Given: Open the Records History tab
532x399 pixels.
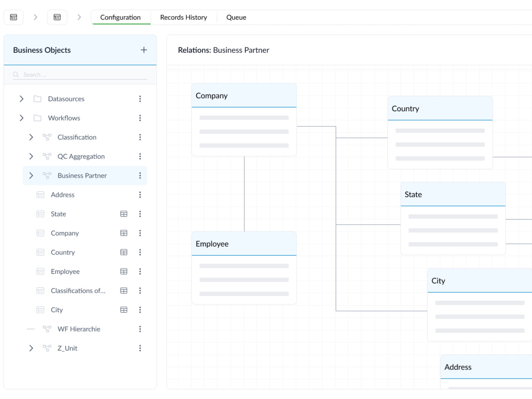Looking at the screenshot, I should click(184, 17).
